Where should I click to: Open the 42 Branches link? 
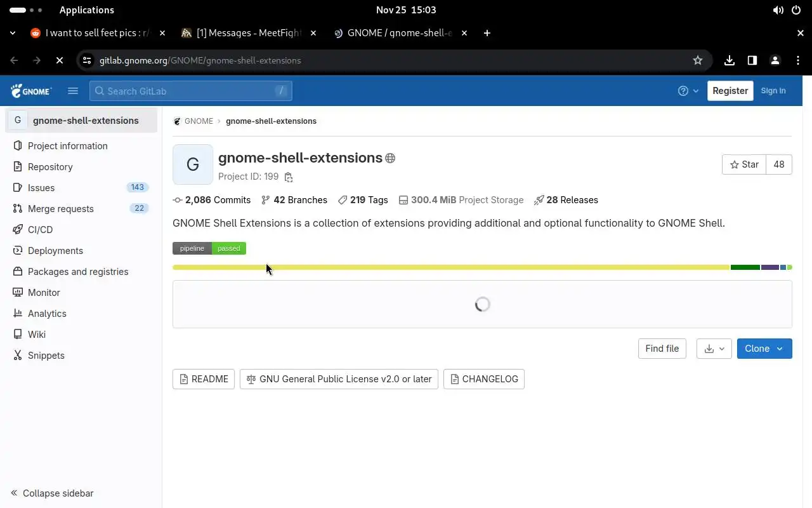coord(294,200)
